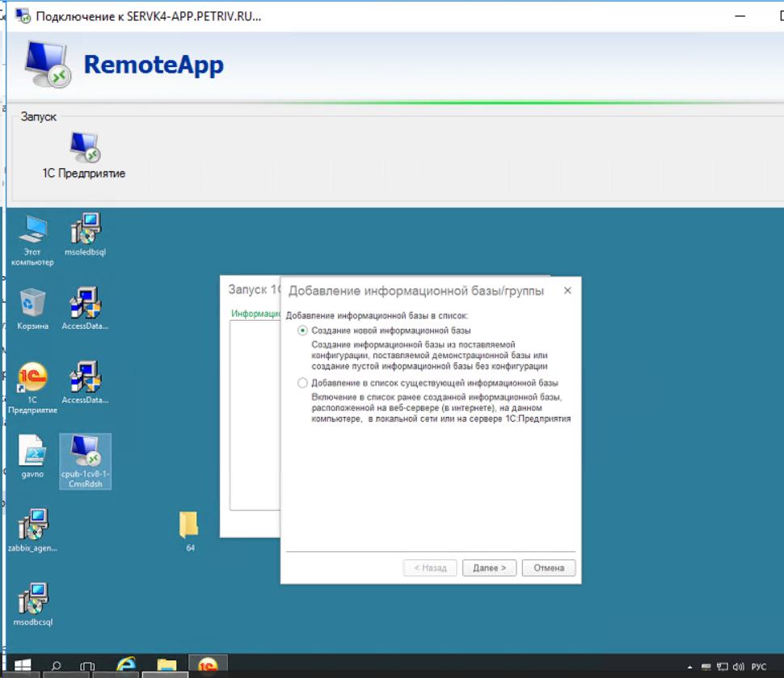Launch the 1С Предприятие RemoteApp icon

(84, 155)
